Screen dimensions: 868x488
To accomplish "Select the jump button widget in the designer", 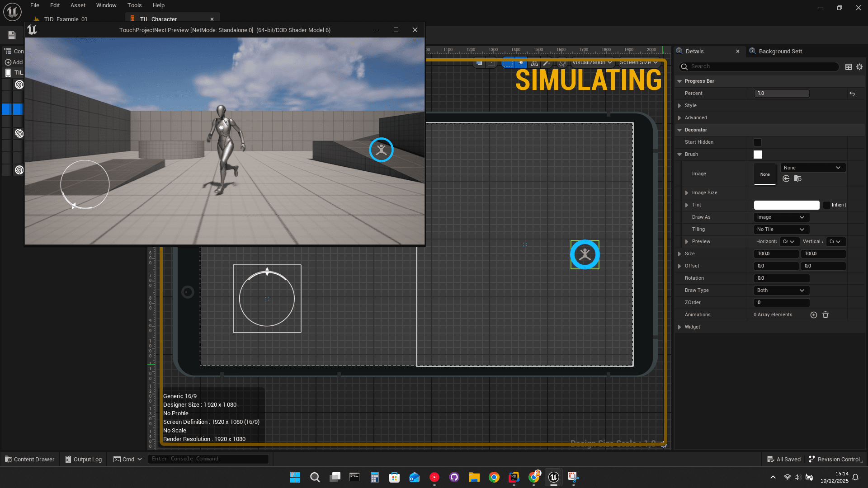I will (585, 255).
